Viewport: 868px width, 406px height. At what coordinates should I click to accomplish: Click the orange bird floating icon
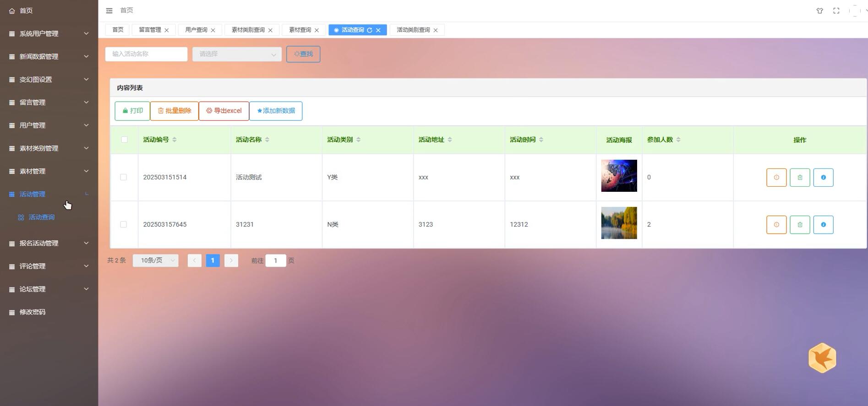822,358
